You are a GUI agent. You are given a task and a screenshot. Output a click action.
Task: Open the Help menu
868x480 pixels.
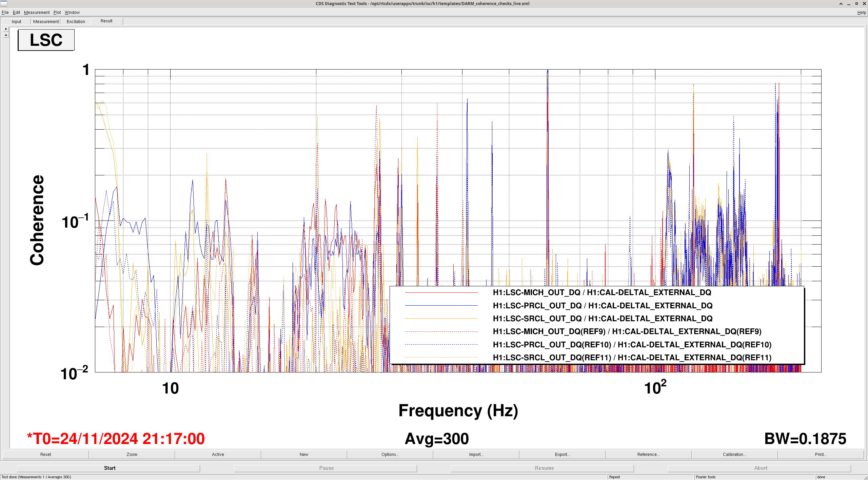[862, 13]
